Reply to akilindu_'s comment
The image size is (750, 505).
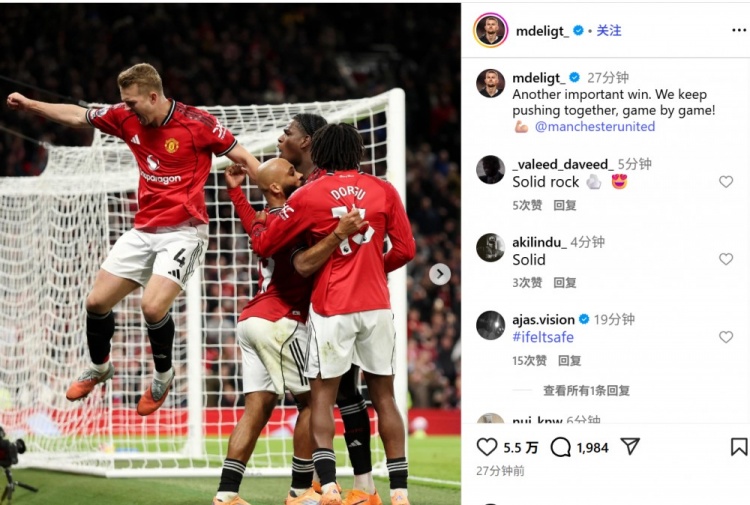point(564,283)
